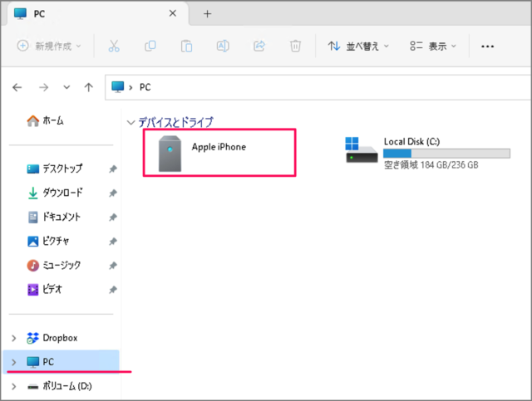Collapse the デバイスとドライブ section

click(130, 122)
